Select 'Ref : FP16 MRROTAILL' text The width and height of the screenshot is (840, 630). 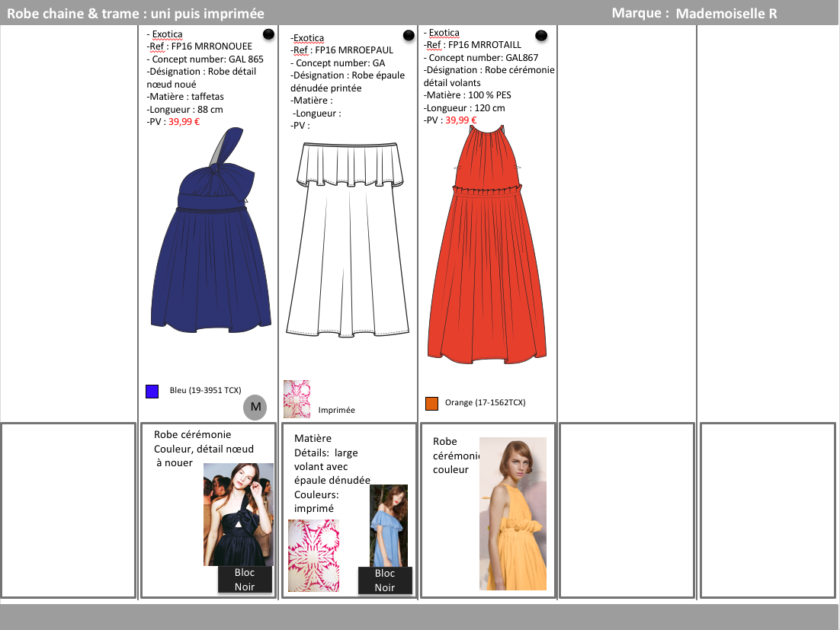[473, 45]
